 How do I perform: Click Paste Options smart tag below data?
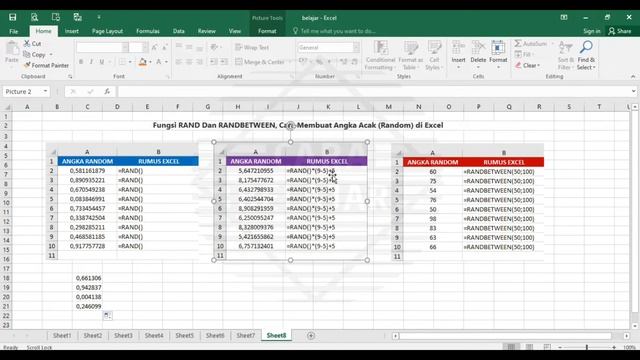coord(107,316)
